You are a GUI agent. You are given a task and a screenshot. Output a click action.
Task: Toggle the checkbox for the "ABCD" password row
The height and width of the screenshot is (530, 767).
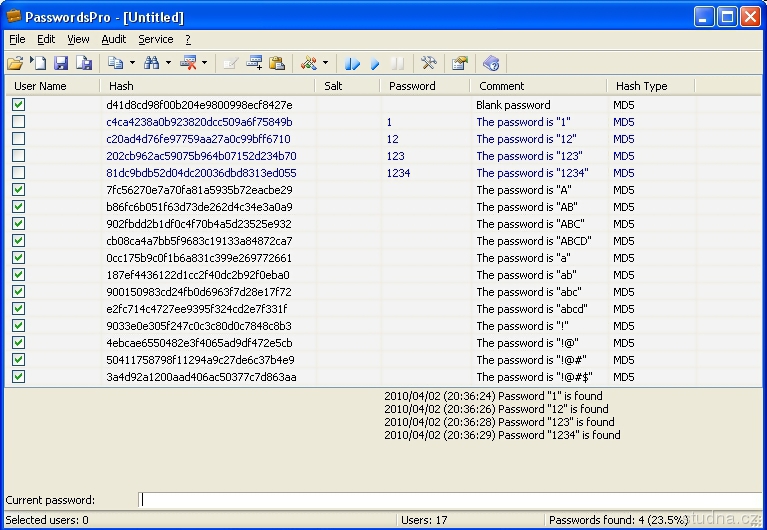(19, 241)
